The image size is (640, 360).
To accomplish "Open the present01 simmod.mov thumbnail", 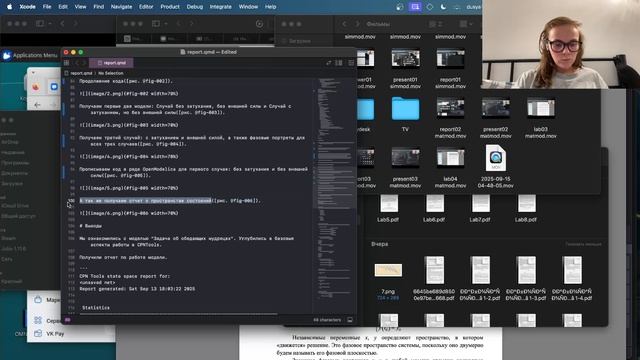I will (x=405, y=58).
